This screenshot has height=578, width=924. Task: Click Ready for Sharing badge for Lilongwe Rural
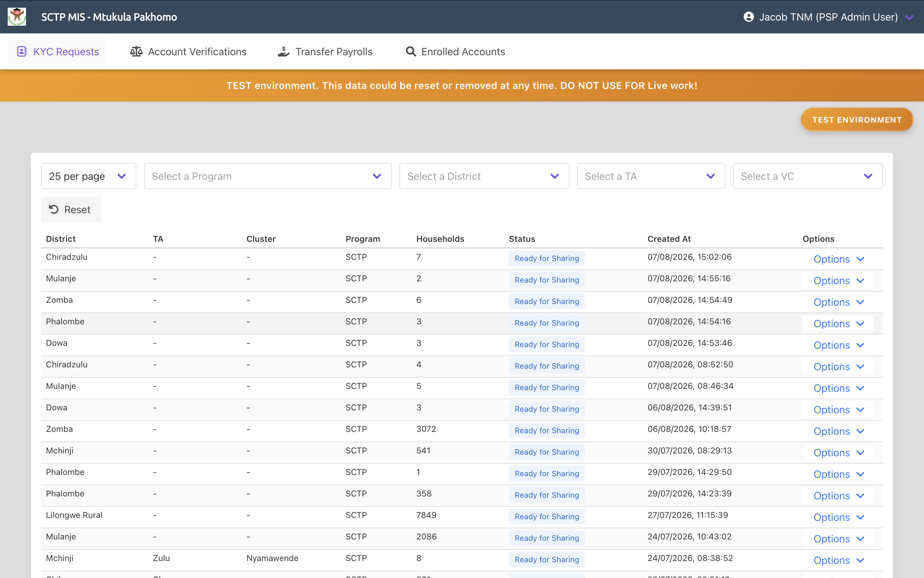click(547, 516)
